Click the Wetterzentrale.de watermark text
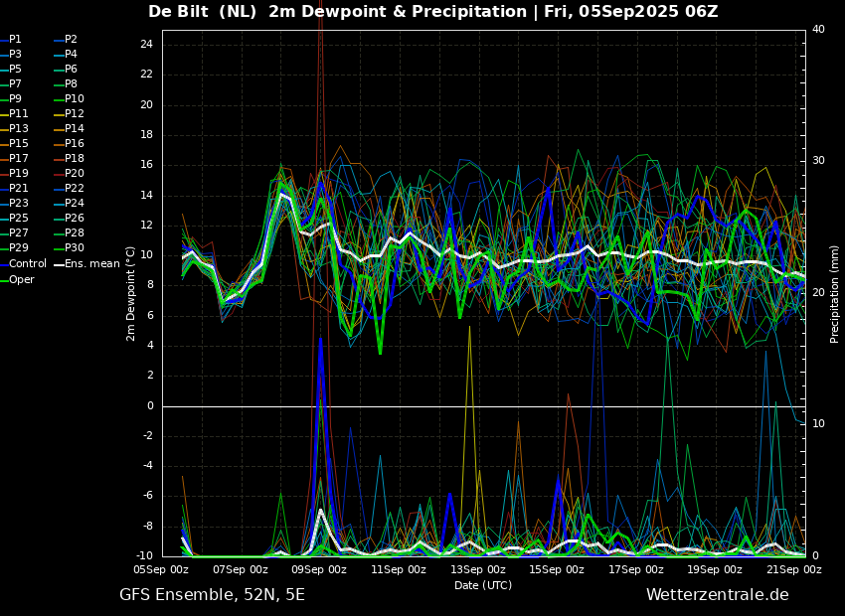 pyautogui.click(x=718, y=595)
